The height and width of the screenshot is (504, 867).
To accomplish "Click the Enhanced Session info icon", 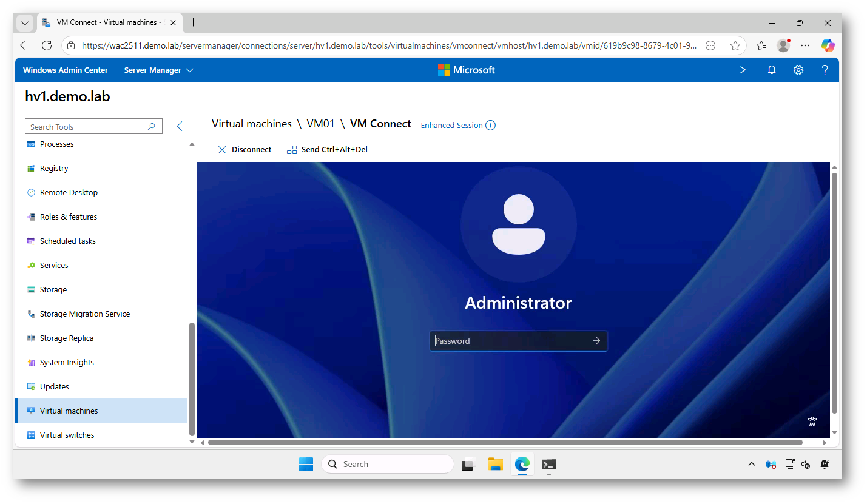I will coord(490,126).
